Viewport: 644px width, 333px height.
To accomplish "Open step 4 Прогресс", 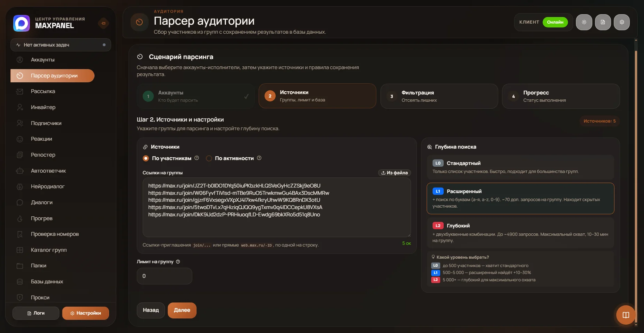I will pos(561,96).
